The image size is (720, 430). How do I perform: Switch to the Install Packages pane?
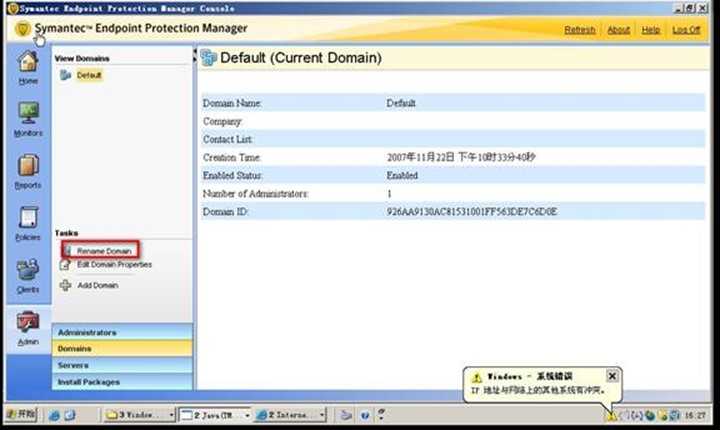point(122,382)
